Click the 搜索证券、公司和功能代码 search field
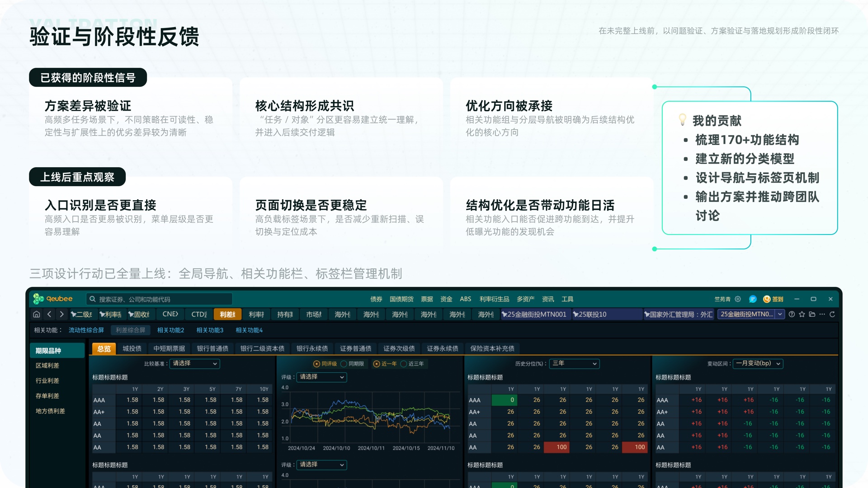This screenshot has height=488, width=868. point(159,299)
